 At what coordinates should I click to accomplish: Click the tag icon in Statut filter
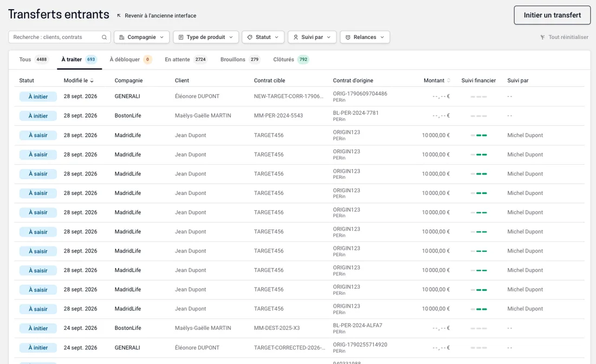click(x=250, y=37)
